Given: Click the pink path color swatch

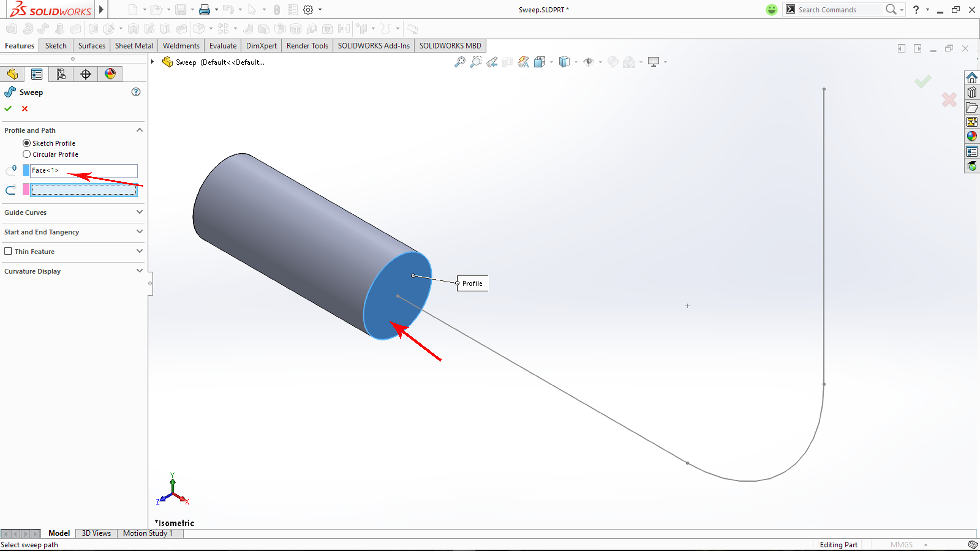Looking at the screenshot, I should pos(26,189).
